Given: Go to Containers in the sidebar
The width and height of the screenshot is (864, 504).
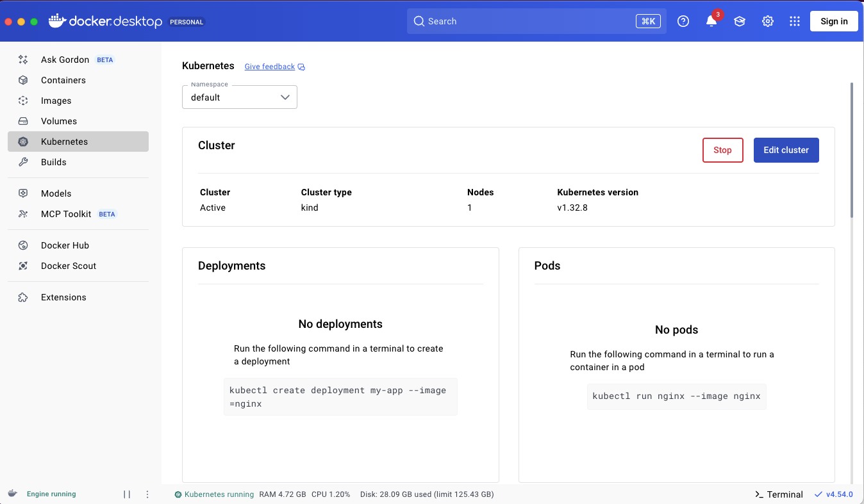Looking at the screenshot, I should click(x=78, y=80).
